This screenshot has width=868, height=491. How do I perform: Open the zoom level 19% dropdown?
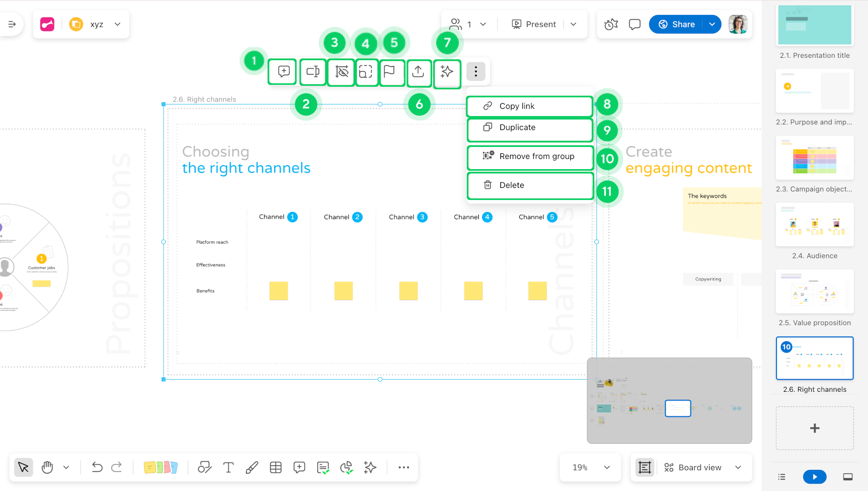[591, 467]
